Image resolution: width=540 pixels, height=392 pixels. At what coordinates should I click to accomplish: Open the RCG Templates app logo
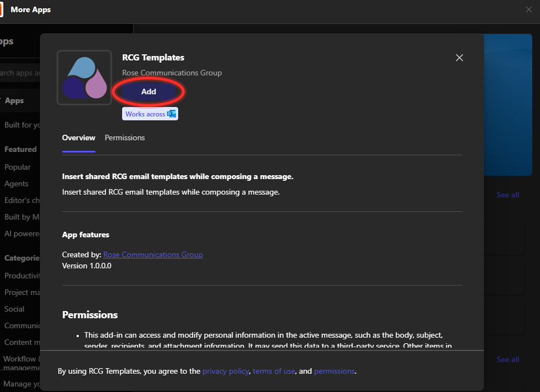[84, 78]
